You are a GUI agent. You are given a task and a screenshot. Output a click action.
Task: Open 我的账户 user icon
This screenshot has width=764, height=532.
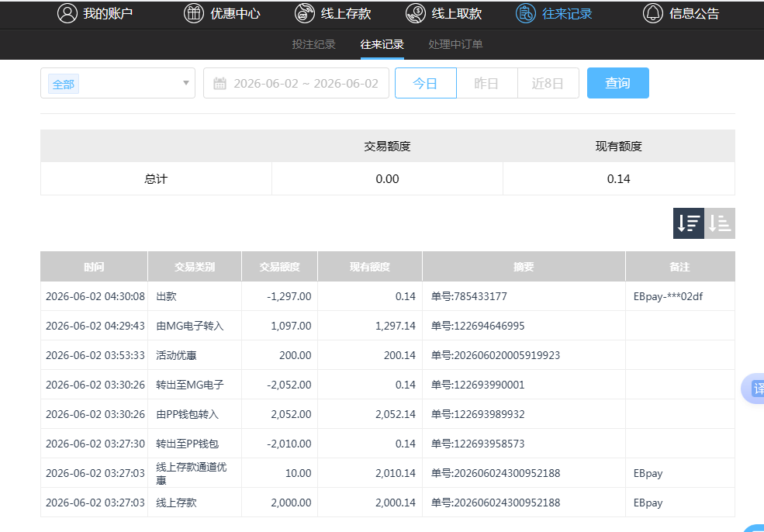[x=67, y=13]
